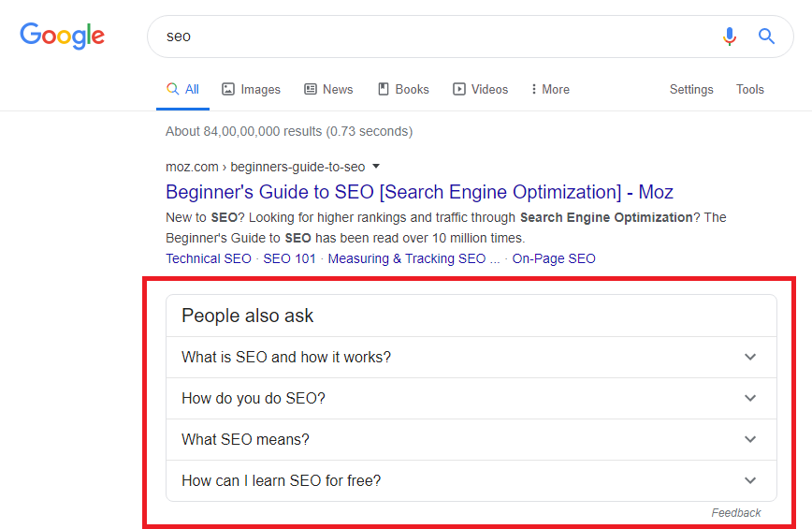The height and width of the screenshot is (529, 812).
Task: Open search Tools
Action: pyautogui.click(x=750, y=89)
